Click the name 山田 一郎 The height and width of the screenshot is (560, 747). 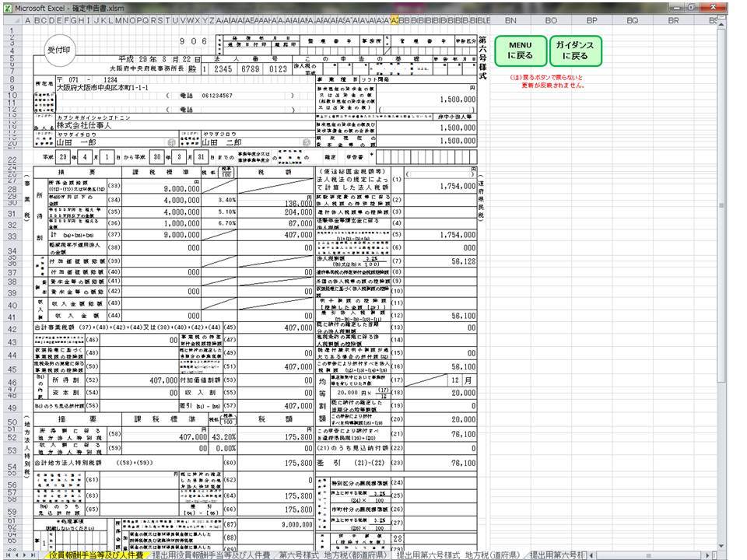click(76, 142)
